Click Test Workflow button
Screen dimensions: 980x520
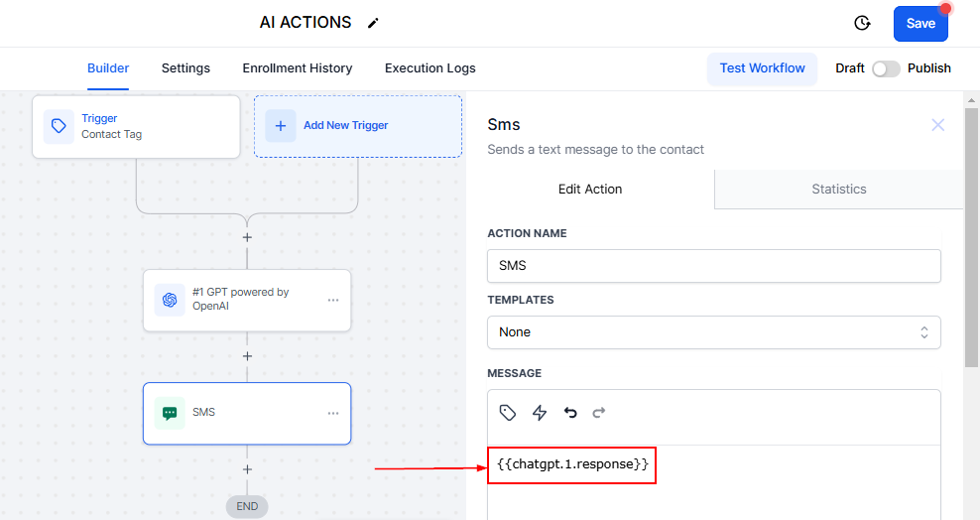coord(762,68)
